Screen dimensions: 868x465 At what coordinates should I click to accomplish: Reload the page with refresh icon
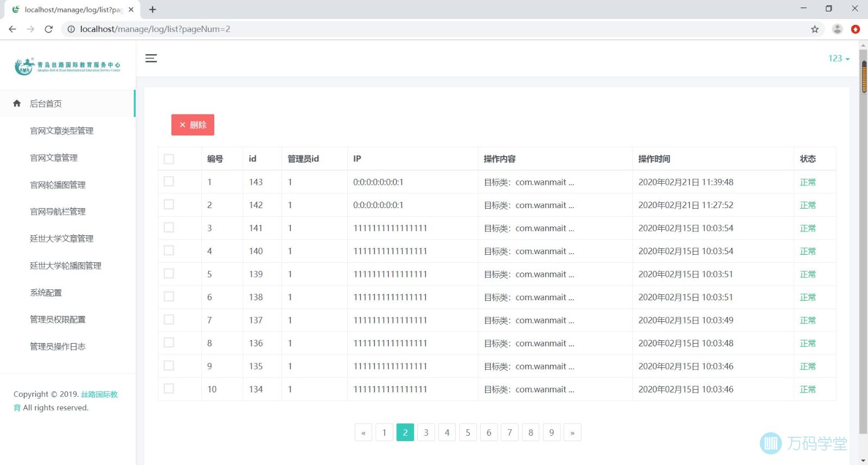pos(49,29)
